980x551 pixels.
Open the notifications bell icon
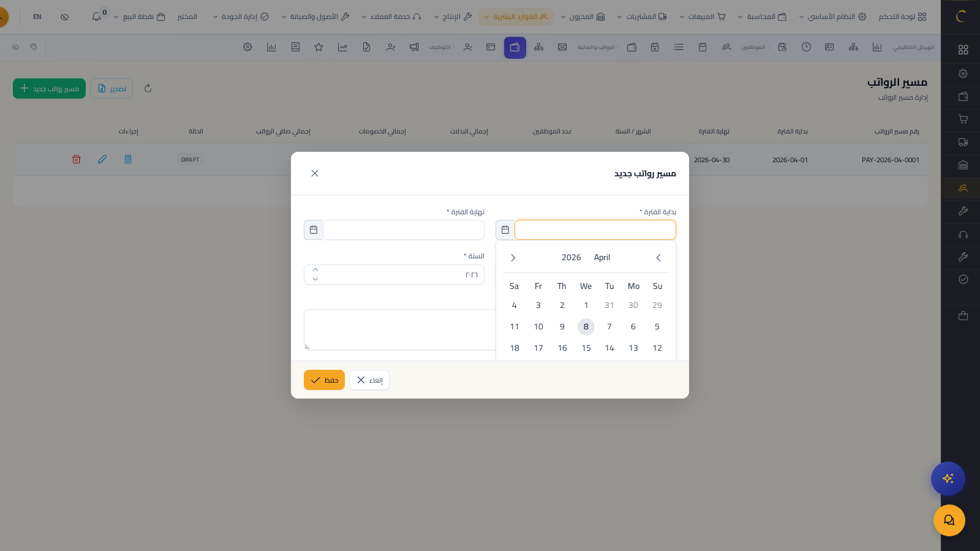coord(97,17)
